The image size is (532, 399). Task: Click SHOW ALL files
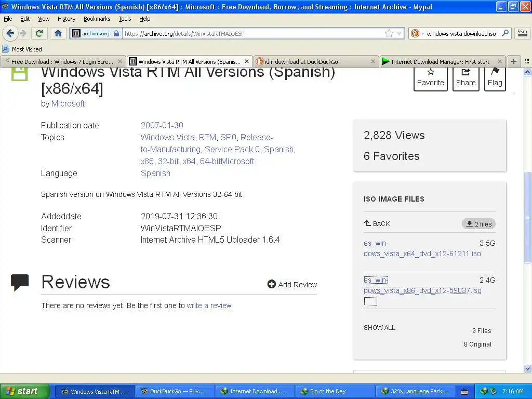[x=379, y=328]
